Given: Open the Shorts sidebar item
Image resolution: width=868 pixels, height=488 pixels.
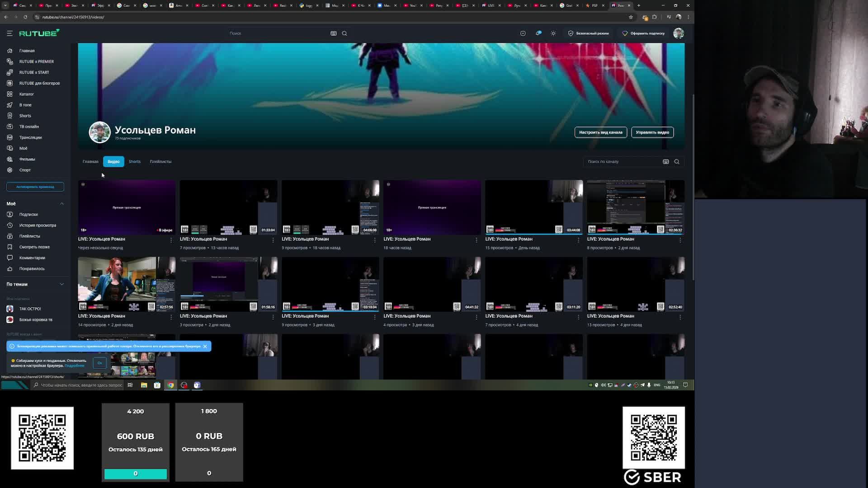Looking at the screenshot, I should [x=25, y=116].
